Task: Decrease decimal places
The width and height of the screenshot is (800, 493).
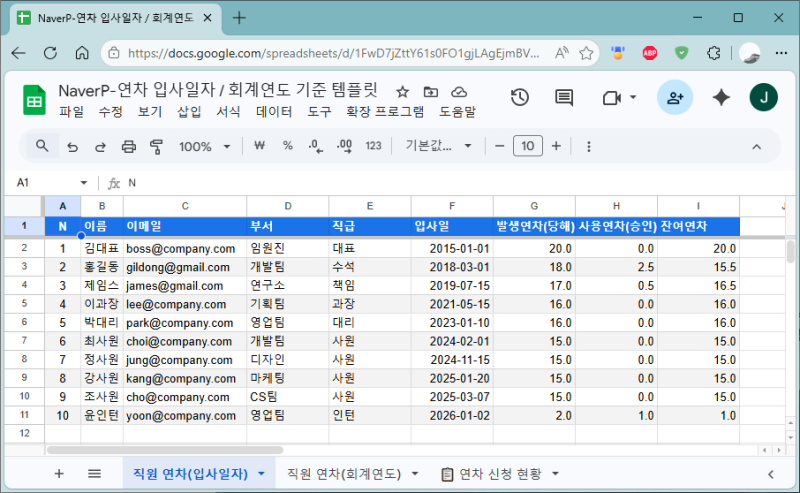Action: (x=315, y=146)
